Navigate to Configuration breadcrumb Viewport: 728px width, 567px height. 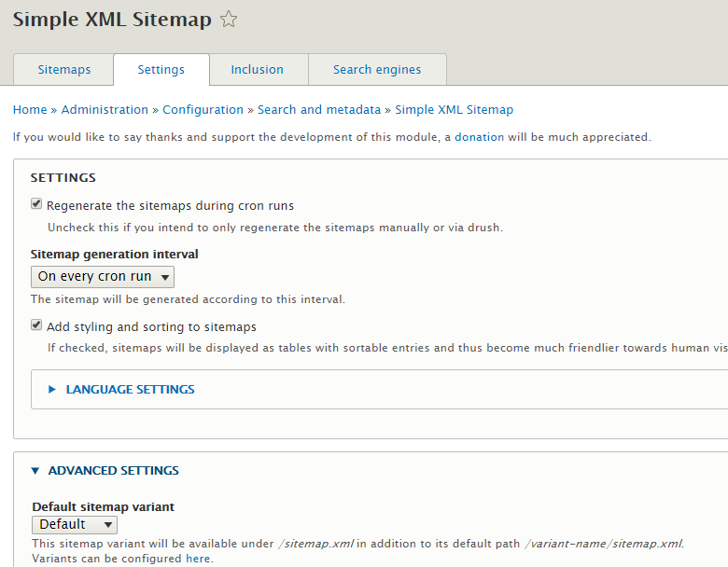click(203, 109)
